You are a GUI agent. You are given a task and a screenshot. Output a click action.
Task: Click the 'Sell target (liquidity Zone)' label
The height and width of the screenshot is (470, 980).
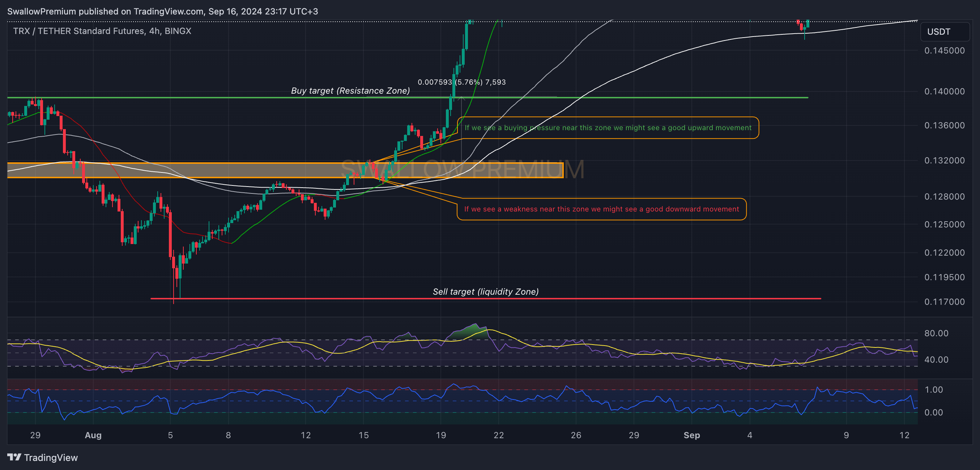coord(485,292)
